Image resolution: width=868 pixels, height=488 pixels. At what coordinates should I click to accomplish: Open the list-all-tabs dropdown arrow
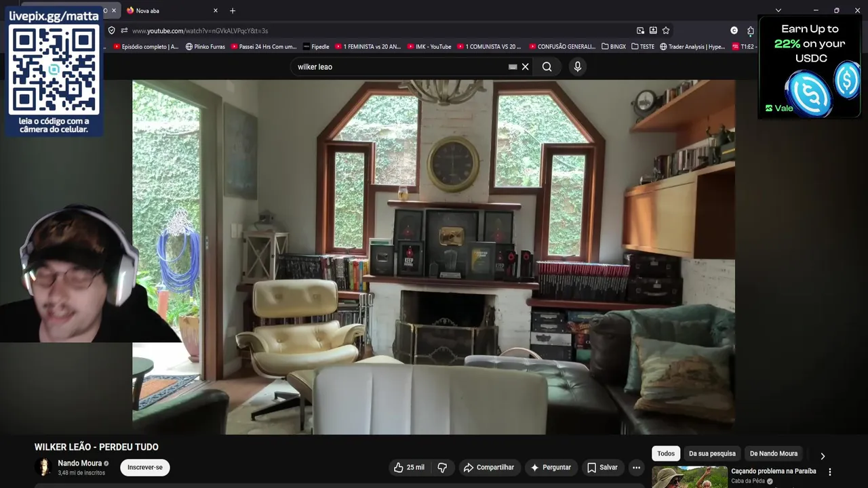[x=778, y=10]
